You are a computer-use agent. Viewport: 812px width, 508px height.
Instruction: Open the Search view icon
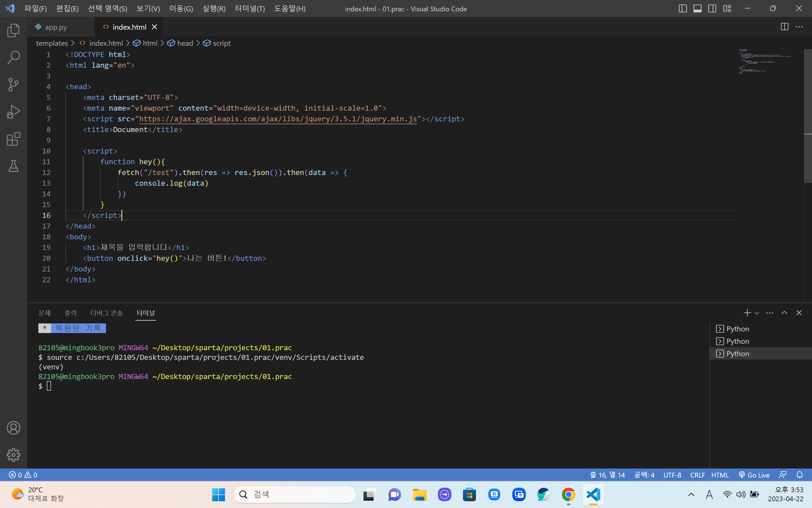coord(14,58)
